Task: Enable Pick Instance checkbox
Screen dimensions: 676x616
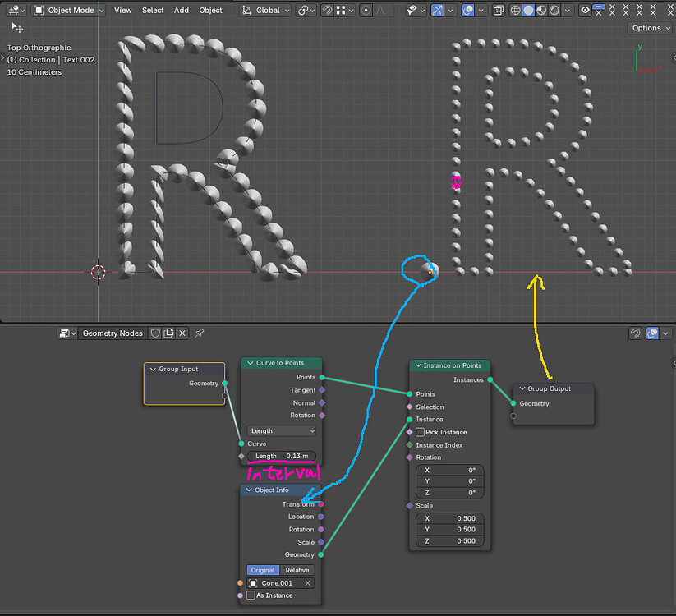Action: [x=420, y=432]
